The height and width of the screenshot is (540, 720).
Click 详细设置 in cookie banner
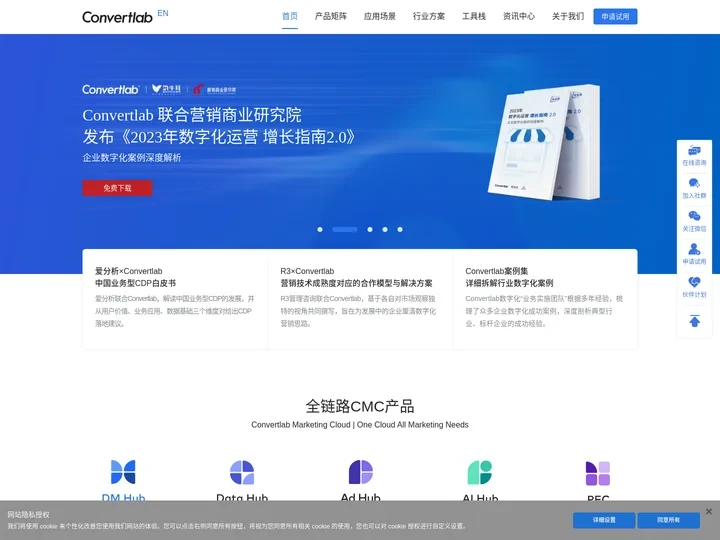pyautogui.click(x=604, y=520)
